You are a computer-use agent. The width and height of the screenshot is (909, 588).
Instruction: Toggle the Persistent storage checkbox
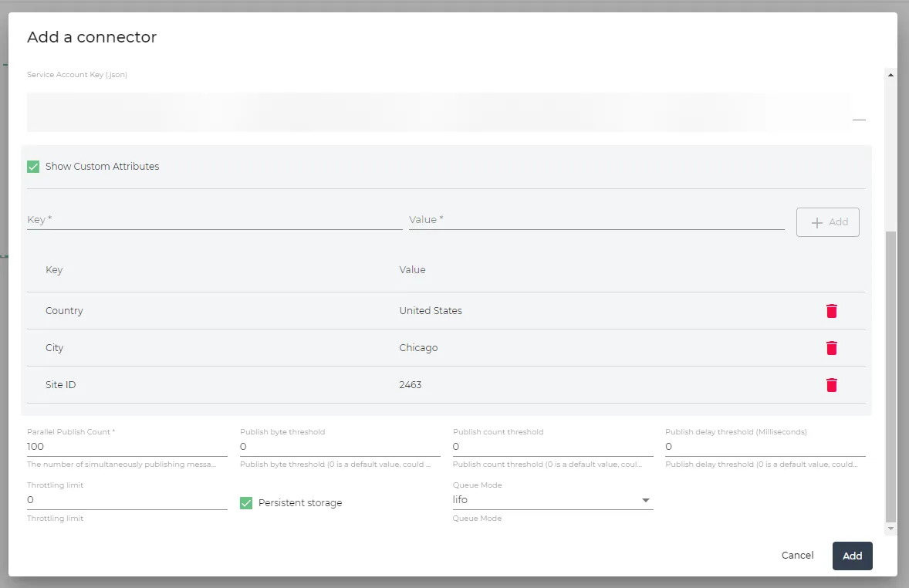pyautogui.click(x=246, y=503)
